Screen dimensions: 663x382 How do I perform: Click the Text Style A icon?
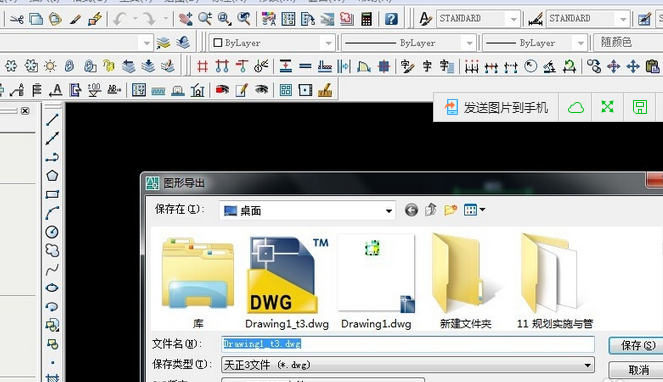[x=425, y=19]
